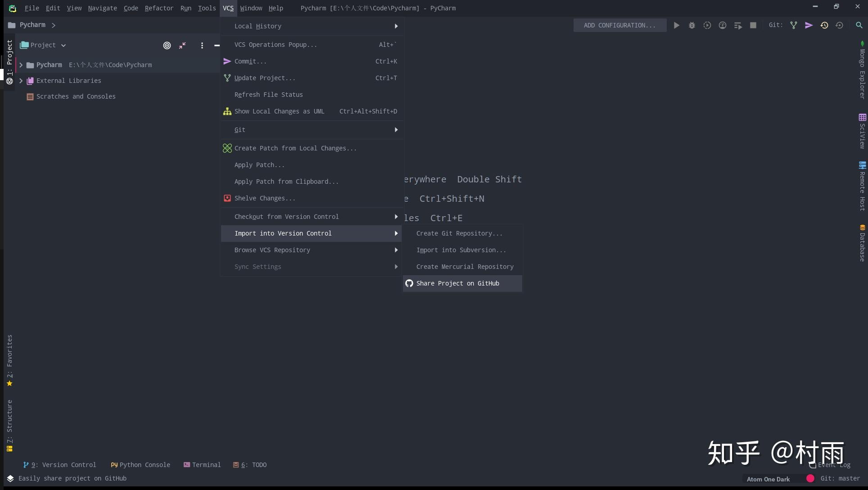
Task: Expand the External Libraries tree node
Action: [21, 81]
